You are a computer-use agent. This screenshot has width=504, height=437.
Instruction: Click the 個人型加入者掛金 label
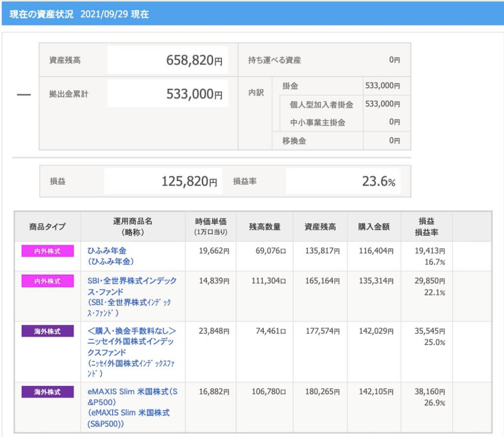point(321,104)
